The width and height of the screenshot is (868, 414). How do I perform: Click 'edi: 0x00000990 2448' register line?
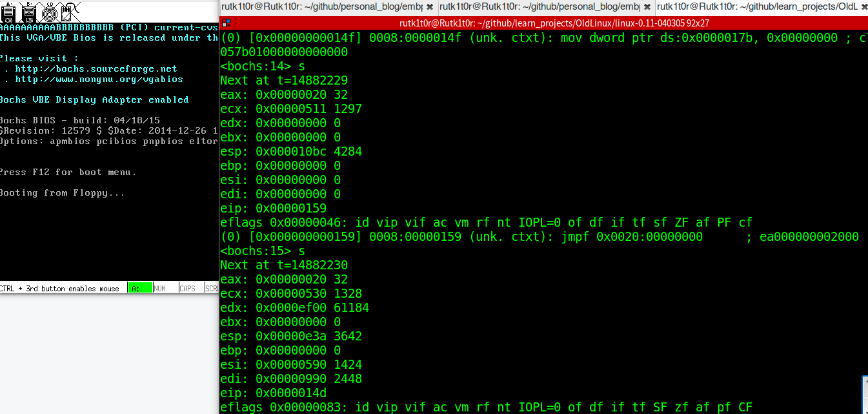click(291, 378)
